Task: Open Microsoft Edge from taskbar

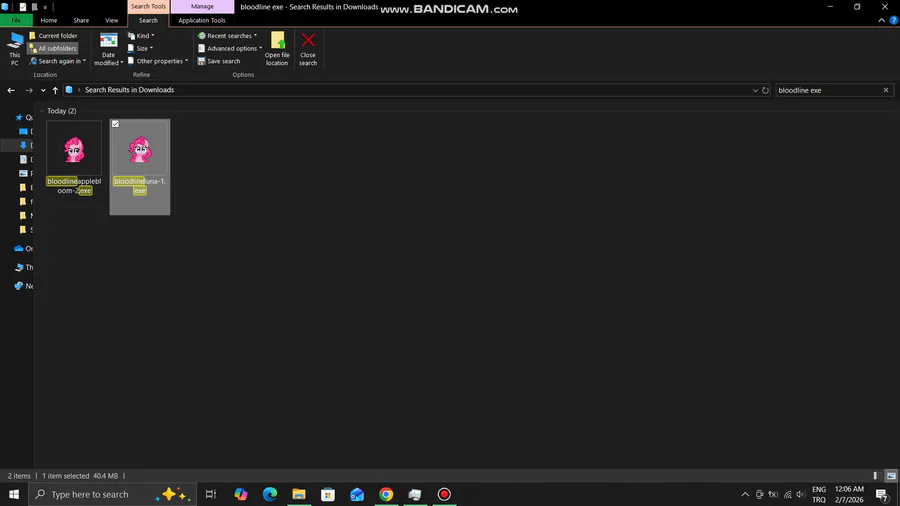Action: tap(270, 494)
